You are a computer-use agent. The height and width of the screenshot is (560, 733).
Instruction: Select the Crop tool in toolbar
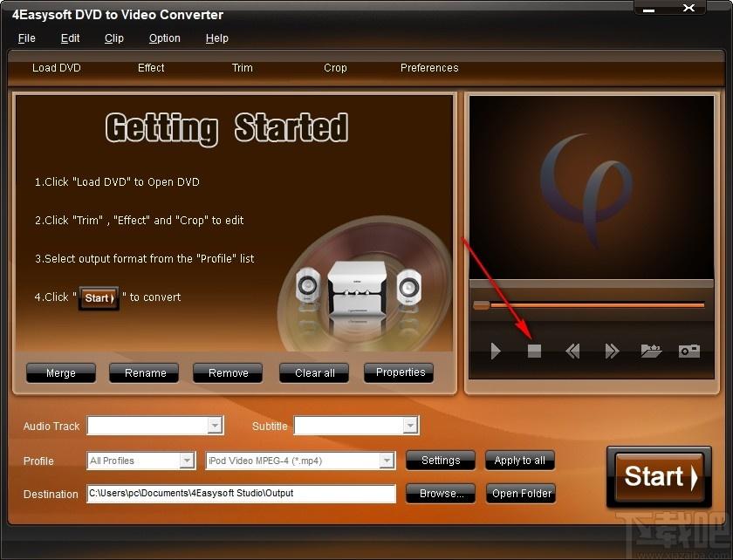(x=335, y=68)
